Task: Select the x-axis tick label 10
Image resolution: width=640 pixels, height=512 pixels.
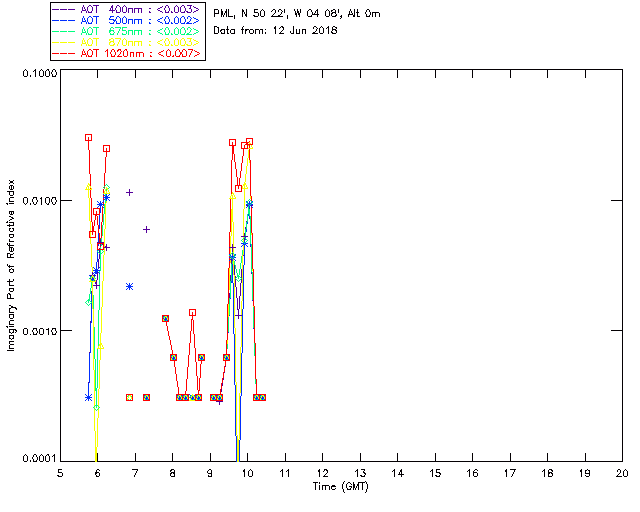Action: pyautogui.click(x=247, y=472)
